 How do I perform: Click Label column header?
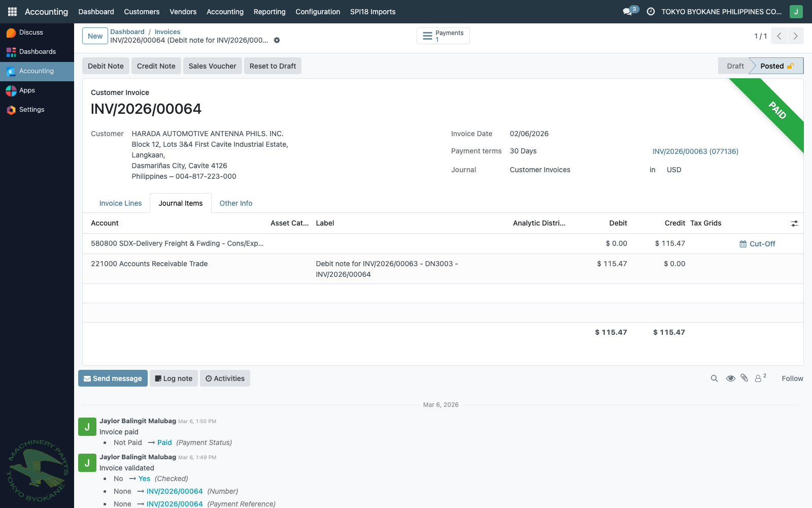point(325,223)
